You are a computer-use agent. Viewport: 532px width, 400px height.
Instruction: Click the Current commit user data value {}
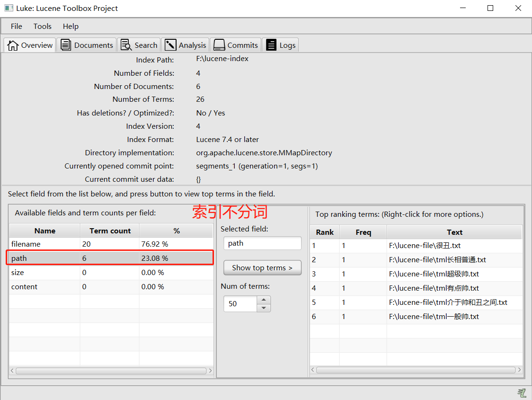198,179
